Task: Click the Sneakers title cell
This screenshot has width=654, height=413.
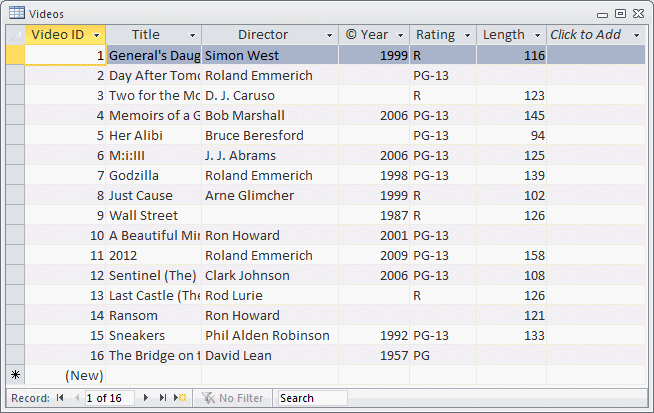Action: (153, 335)
